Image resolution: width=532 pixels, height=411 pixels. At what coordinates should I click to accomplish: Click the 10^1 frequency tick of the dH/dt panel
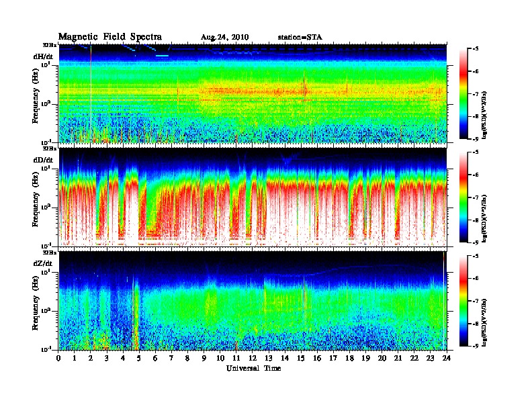46,64
